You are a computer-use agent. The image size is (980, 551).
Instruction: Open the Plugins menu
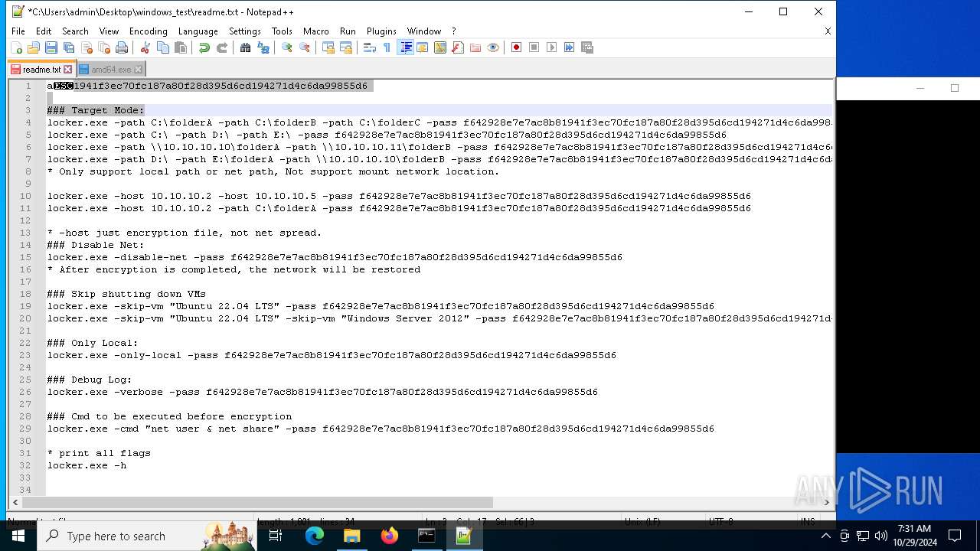coord(381,31)
